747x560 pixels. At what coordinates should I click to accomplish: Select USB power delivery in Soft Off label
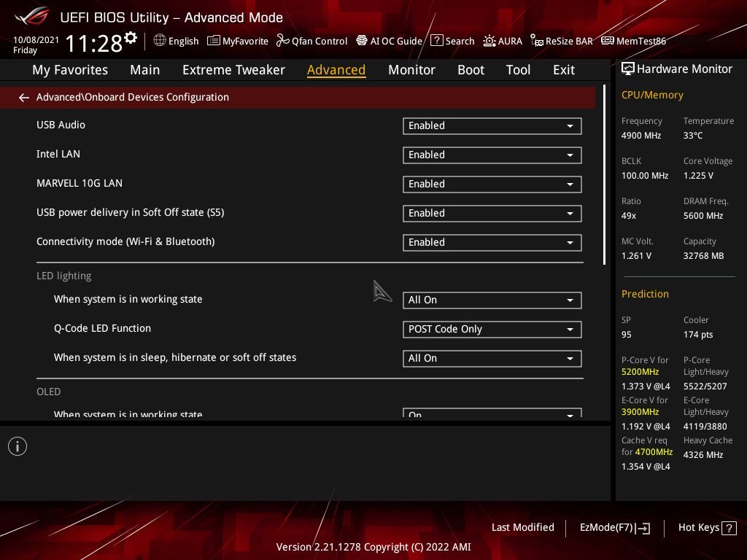130,212
